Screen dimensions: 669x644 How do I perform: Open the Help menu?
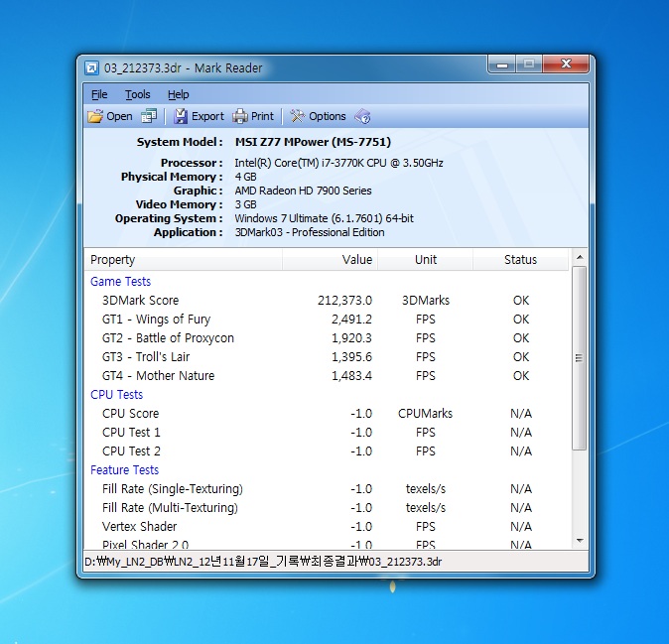pyautogui.click(x=179, y=94)
